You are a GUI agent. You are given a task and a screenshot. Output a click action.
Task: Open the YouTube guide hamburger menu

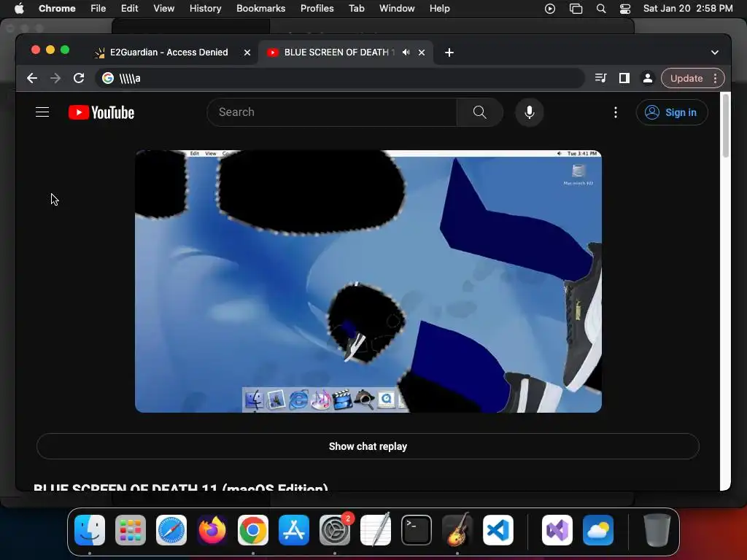(42, 112)
